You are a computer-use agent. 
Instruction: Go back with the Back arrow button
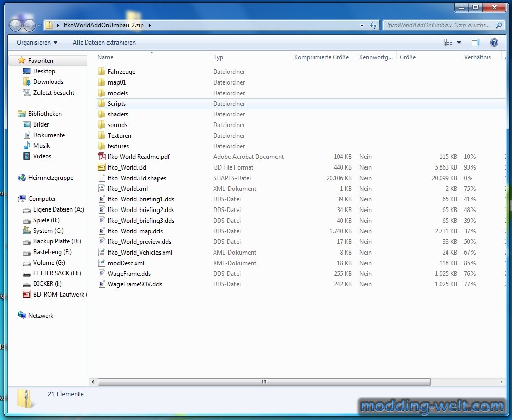15,25
